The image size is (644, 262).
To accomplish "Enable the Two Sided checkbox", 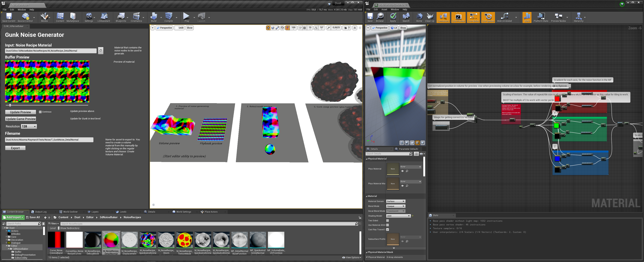I will (388, 221).
